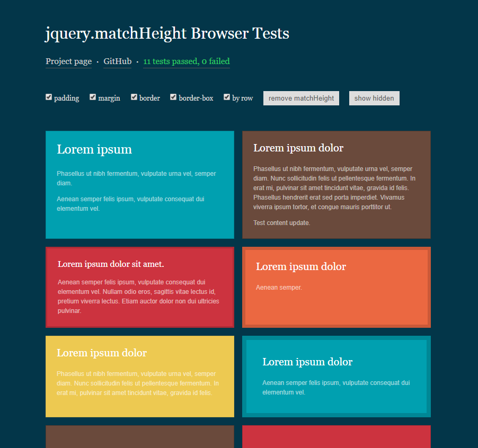Toggle the margin checkbox

(93, 97)
